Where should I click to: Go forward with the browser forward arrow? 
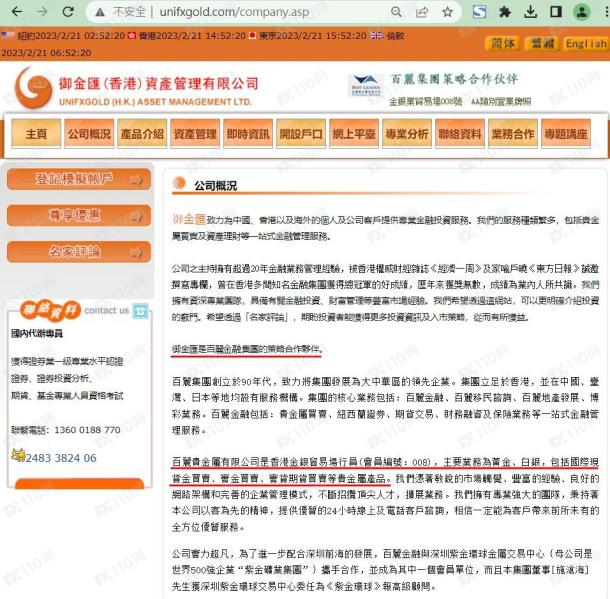pos(42,12)
